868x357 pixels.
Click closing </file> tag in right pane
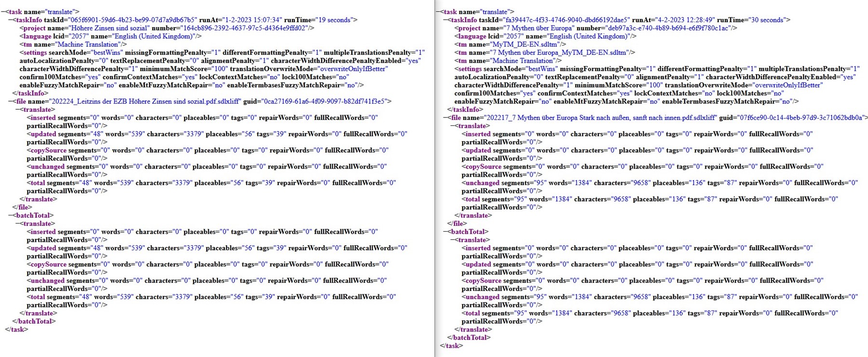click(457, 224)
